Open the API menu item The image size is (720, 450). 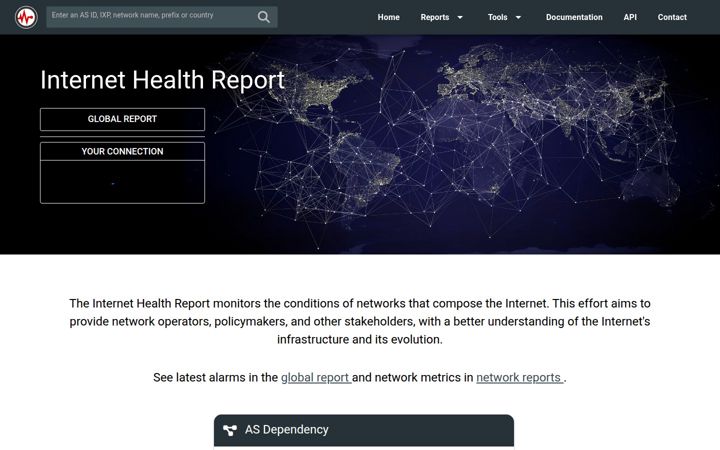[x=630, y=17]
